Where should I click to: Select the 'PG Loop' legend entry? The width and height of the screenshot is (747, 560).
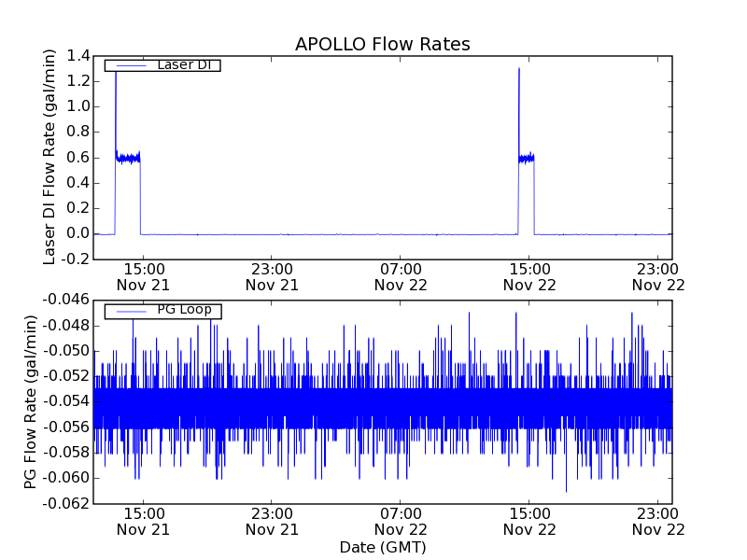click(162, 311)
